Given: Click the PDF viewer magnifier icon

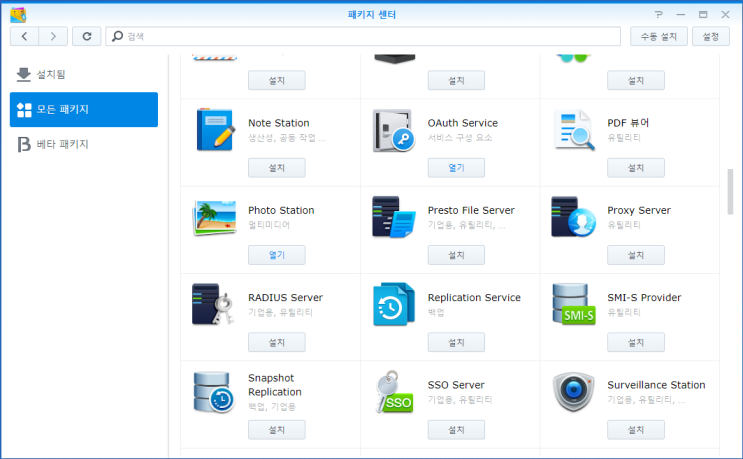Looking at the screenshot, I should 574,130.
